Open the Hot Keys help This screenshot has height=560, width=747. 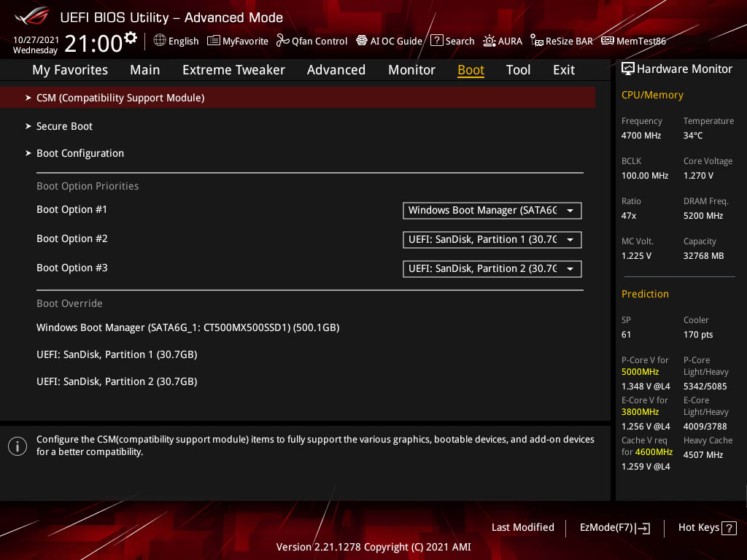click(707, 528)
